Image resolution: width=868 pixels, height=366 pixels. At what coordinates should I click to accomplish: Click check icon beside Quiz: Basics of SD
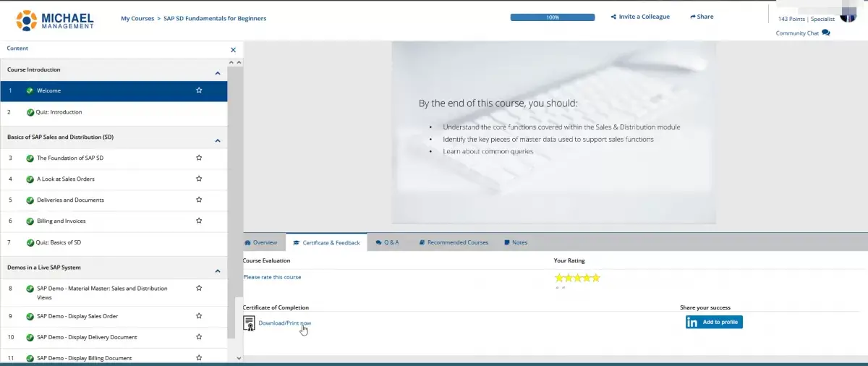tap(30, 242)
